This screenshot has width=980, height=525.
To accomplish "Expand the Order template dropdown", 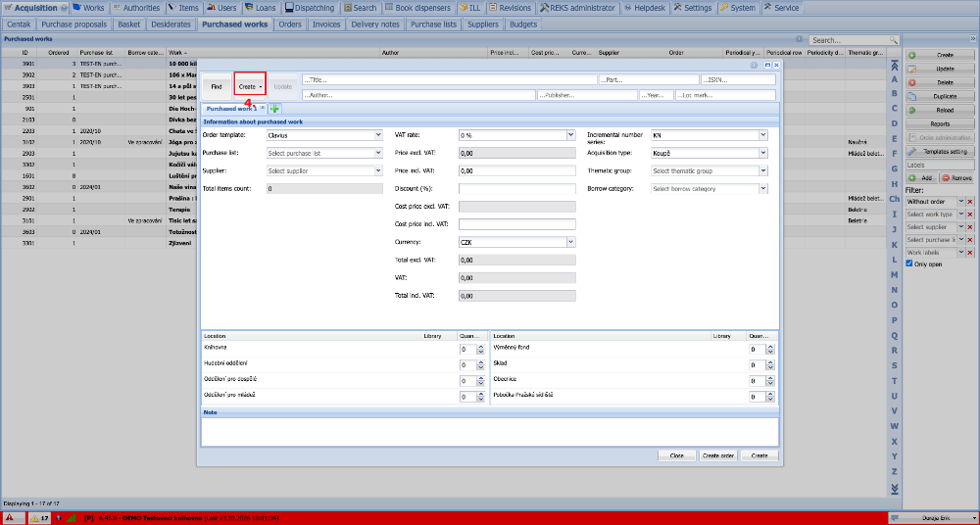I will click(x=378, y=135).
